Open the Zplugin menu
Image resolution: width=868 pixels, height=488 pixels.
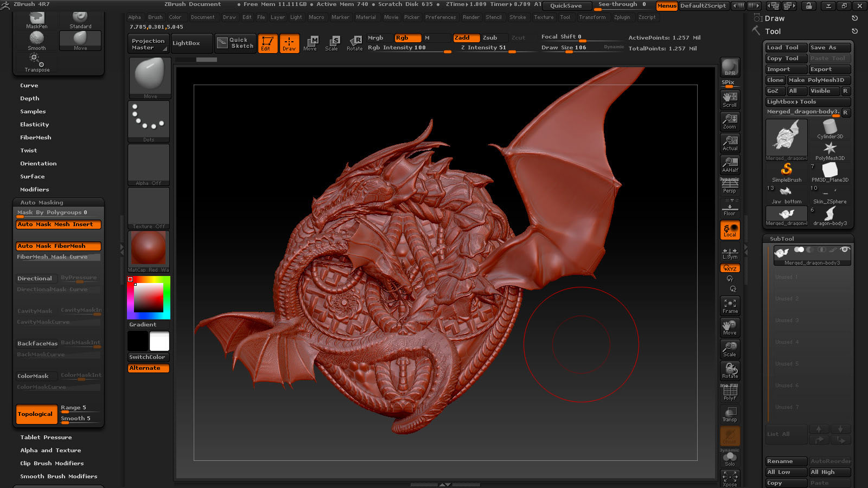click(x=622, y=17)
